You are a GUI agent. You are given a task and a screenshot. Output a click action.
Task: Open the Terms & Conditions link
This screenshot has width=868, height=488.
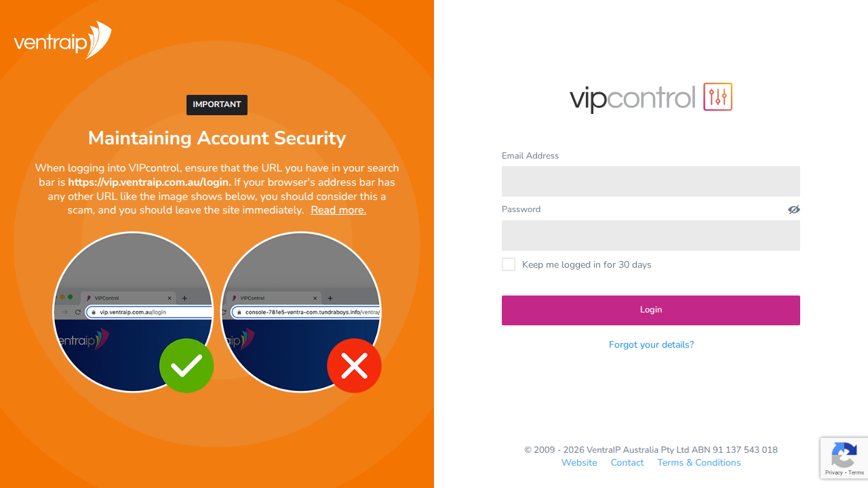pos(699,462)
